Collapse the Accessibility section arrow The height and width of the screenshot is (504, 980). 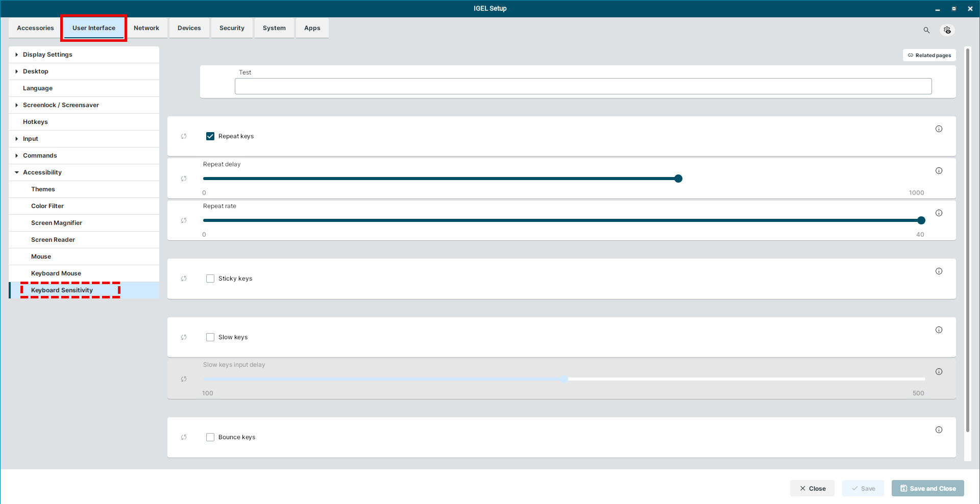(x=17, y=172)
